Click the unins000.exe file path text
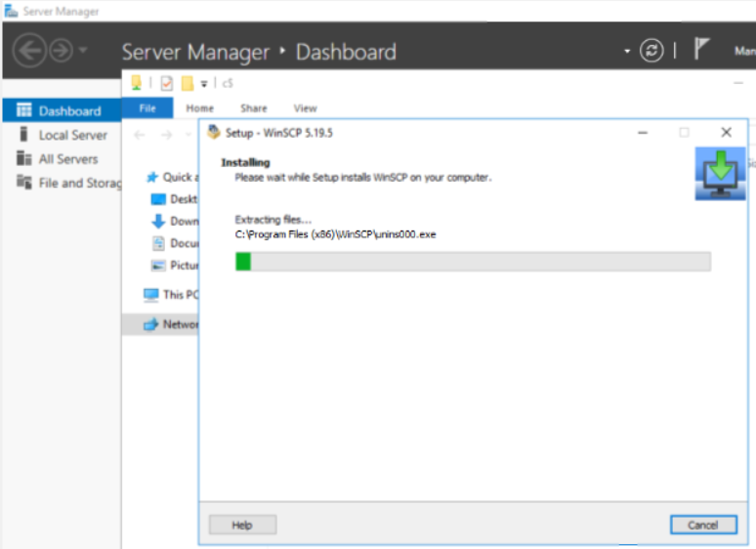 coord(336,234)
